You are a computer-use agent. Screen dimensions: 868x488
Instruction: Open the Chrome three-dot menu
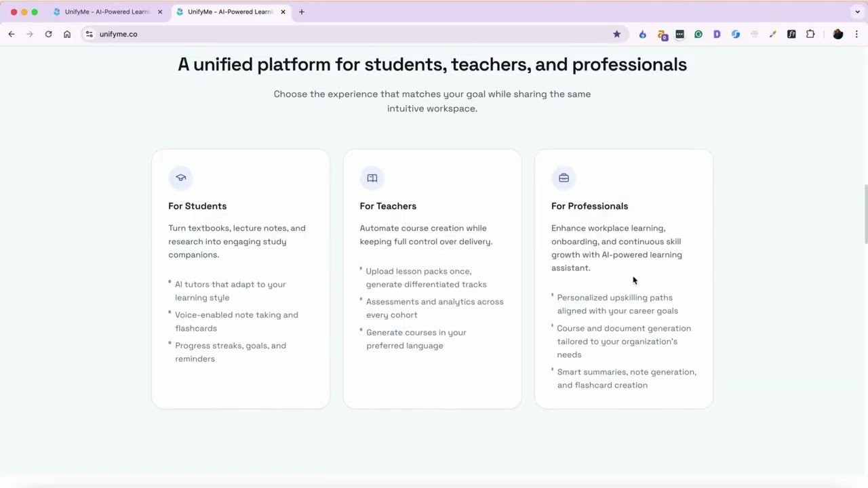pos(857,34)
